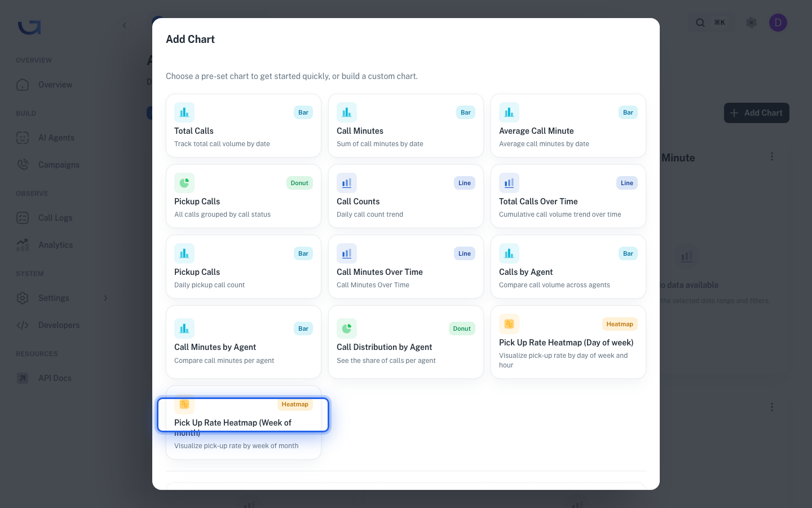Click the theme gear icon near avatar
The width and height of the screenshot is (812, 508).
click(751, 23)
